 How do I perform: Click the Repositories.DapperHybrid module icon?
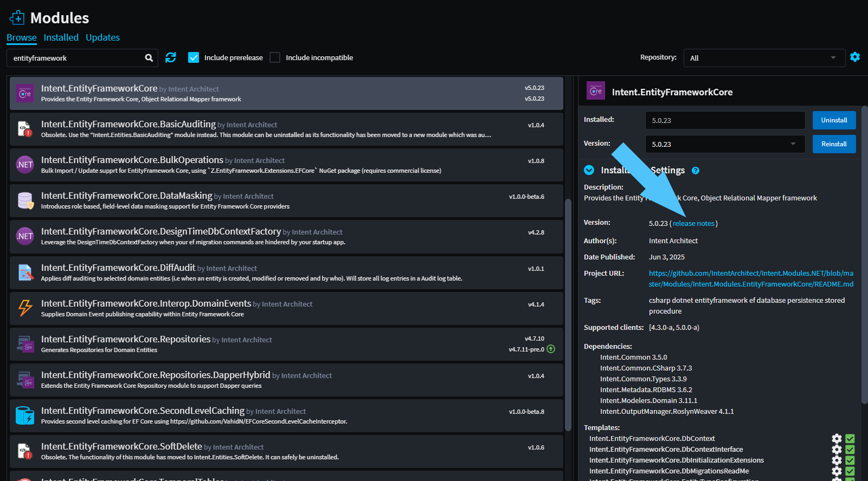point(25,380)
